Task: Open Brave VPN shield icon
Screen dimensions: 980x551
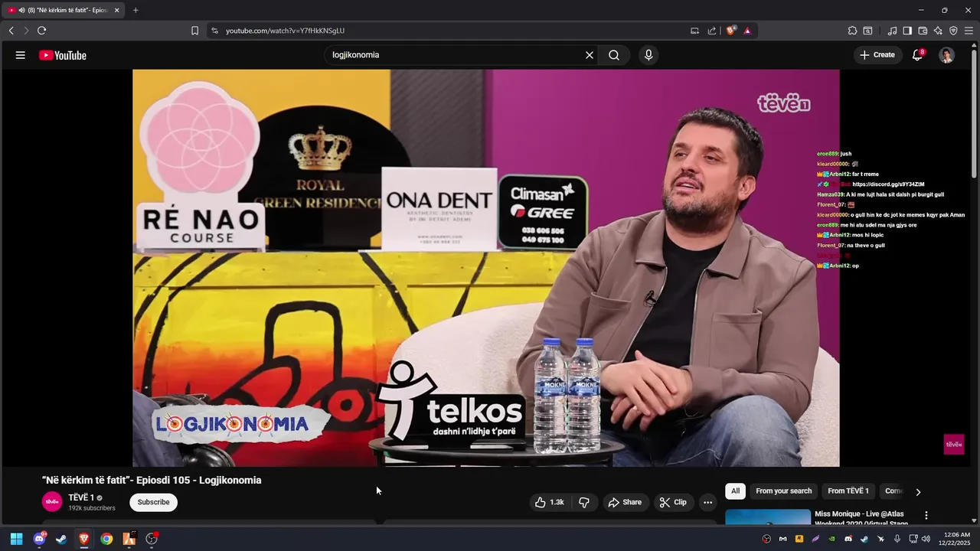Action: [x=953, y=31]
